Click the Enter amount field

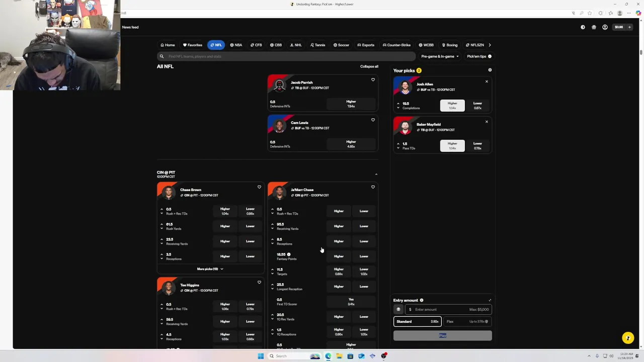pos(448,309)
